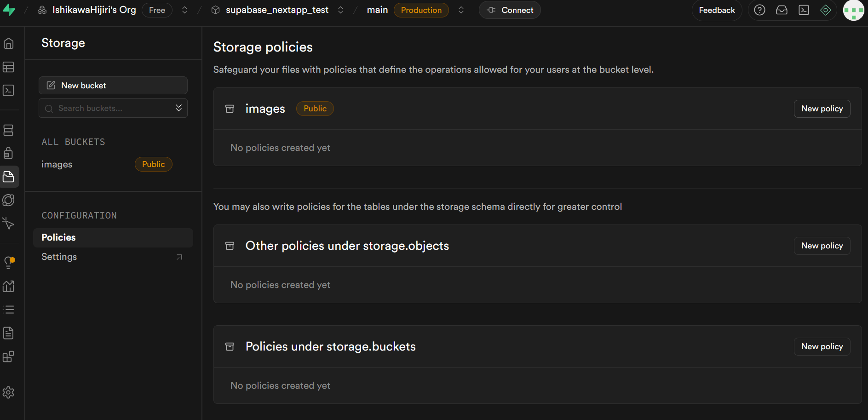Click the images bucket heading in policies

pos(265,109)
